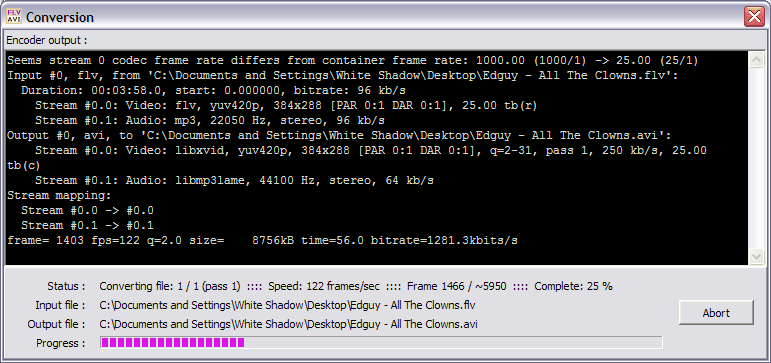The image size is (771, 363).
Task: Click the Encoder output label
Action: (47, 40)
